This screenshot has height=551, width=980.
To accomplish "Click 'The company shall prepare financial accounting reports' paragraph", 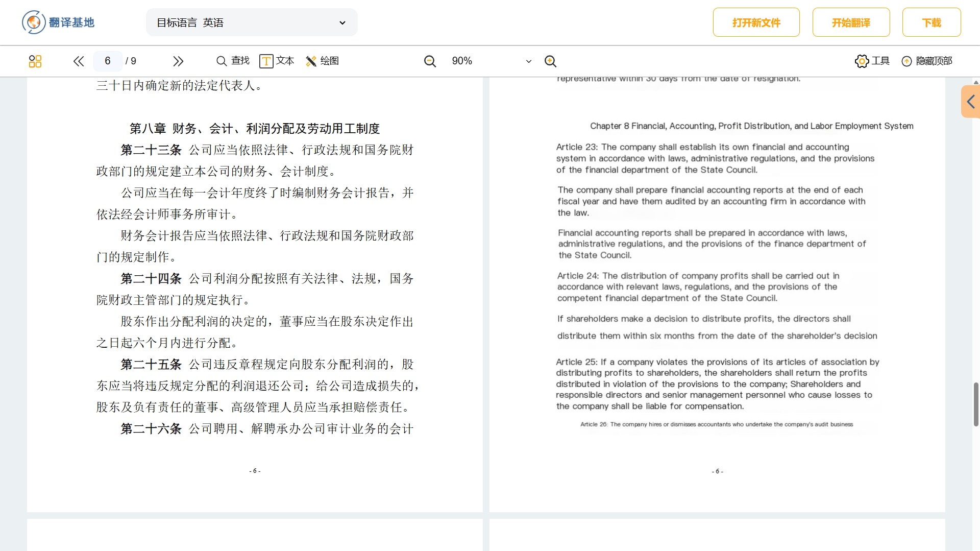I will point(712,201).
